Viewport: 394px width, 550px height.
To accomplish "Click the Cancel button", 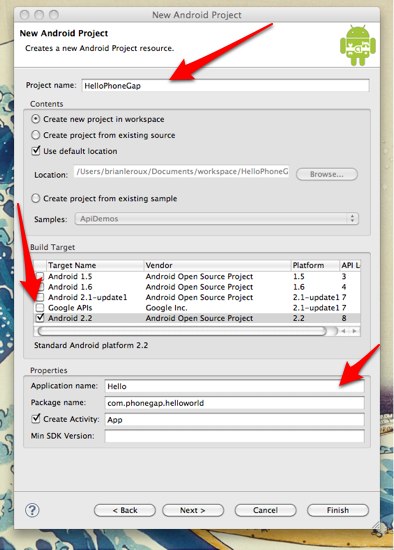I will click(265, 510).
